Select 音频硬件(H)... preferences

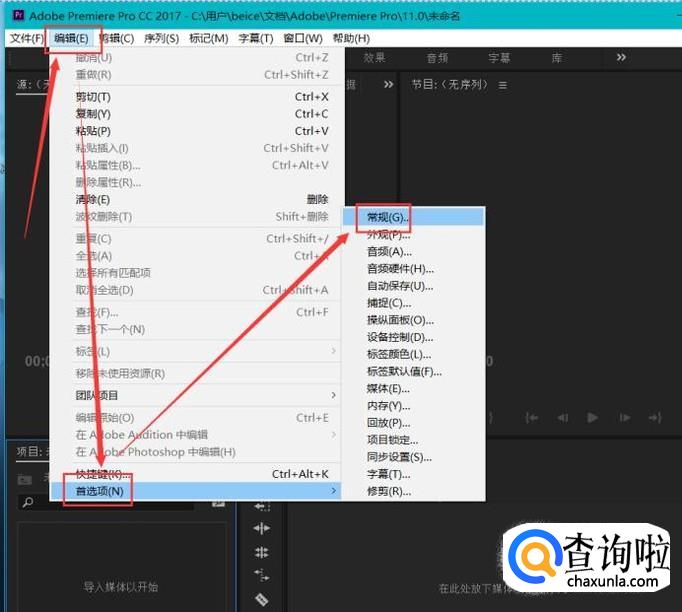[x=414, y=269]
